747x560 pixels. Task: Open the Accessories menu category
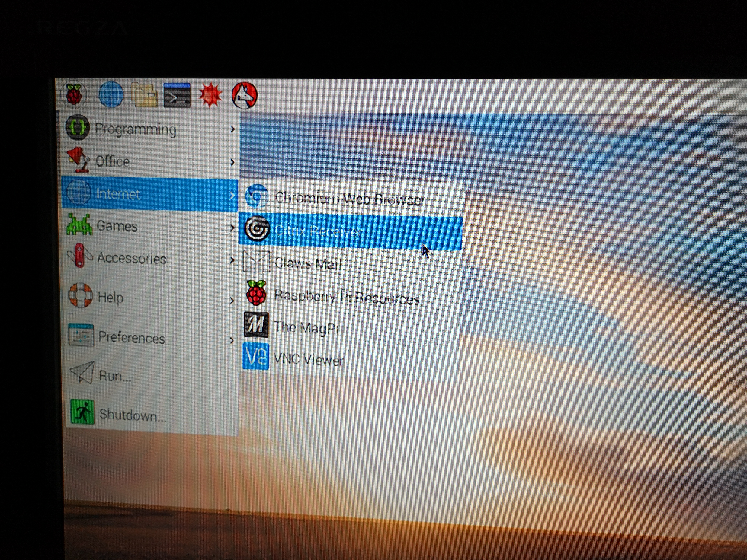pos(131,259)
